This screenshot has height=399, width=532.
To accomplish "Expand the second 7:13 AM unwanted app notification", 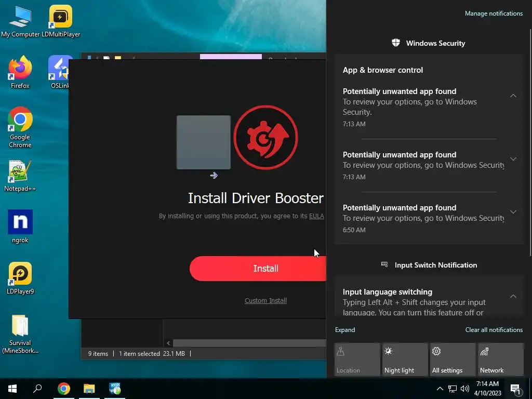I will [x=513, y=159].
